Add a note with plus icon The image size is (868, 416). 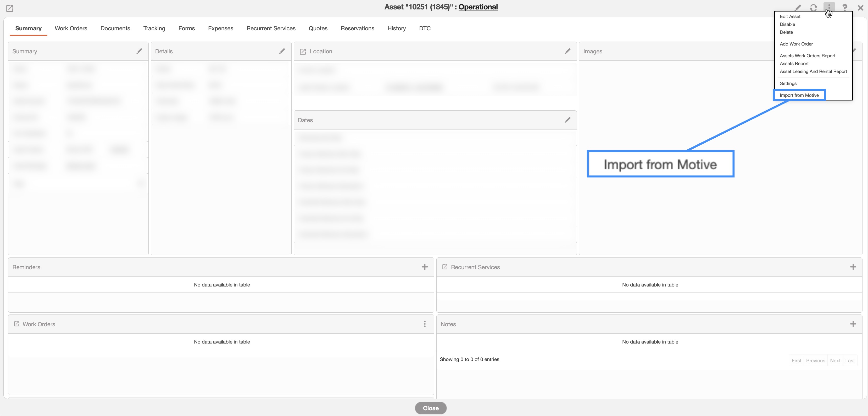point(853,324)
